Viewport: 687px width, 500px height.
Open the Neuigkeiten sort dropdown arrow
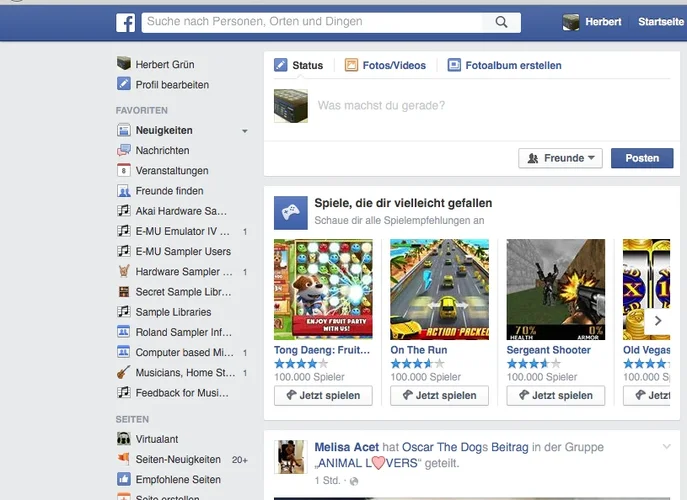coord(245,131)
